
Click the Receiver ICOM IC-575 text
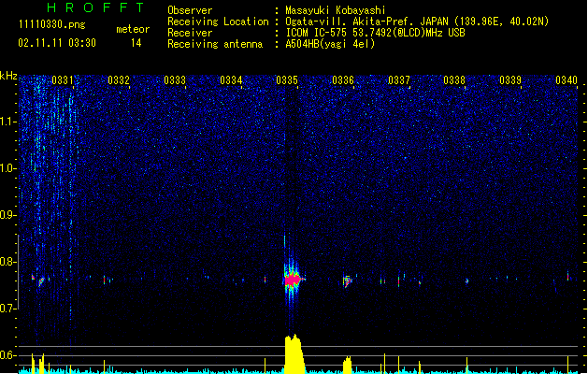(375, 33)
